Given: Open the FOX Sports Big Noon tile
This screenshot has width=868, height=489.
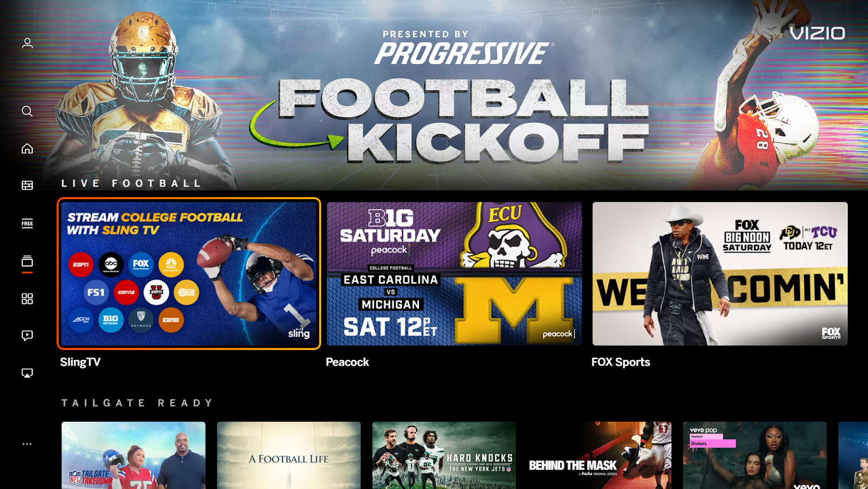Looking at the screenshot, I should pos(720,274).
